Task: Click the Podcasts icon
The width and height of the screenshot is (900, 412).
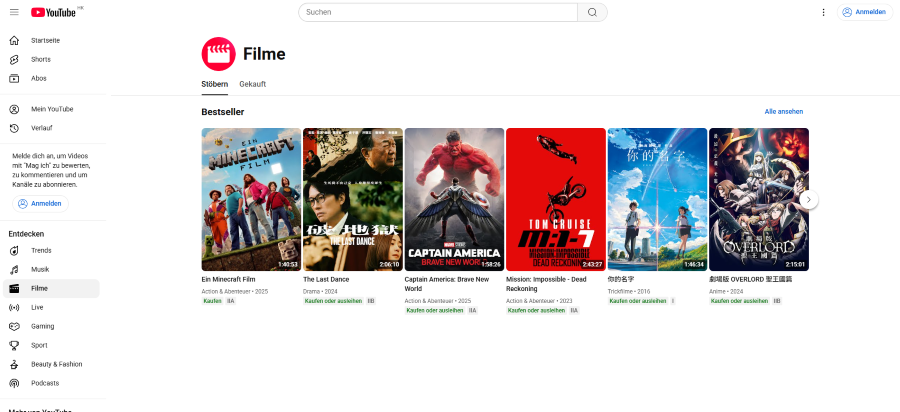Action: pyautogui.click(x=14, y=383)
